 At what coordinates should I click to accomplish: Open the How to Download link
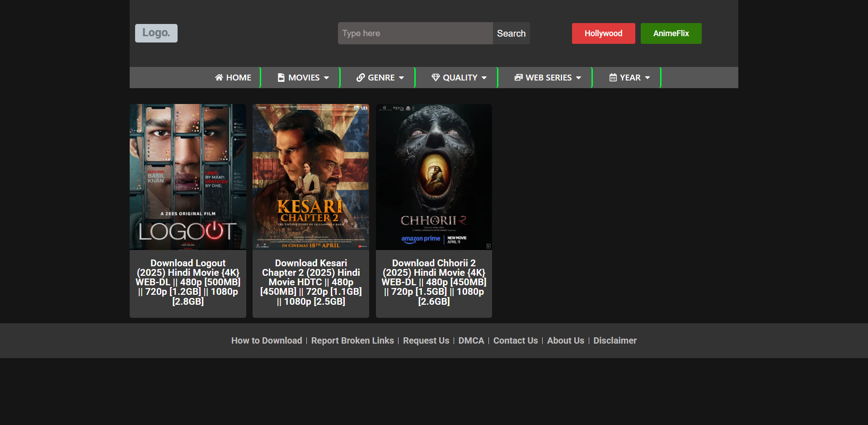click(x=267, y=340)
